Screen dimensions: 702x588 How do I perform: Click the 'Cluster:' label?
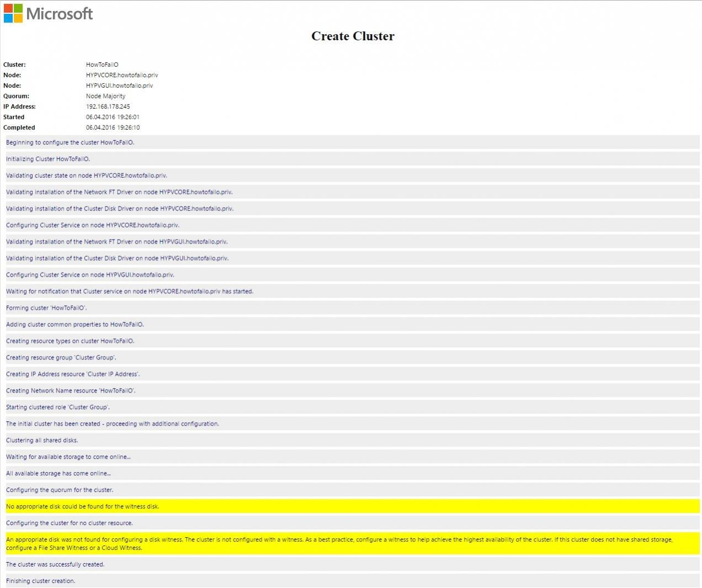(x=14, y=65)
